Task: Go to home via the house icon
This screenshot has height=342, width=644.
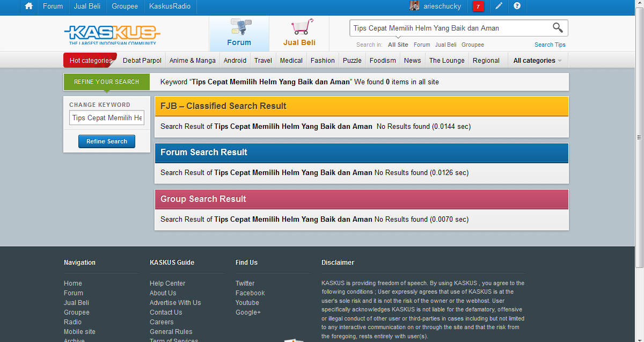Action: (29, 6)
